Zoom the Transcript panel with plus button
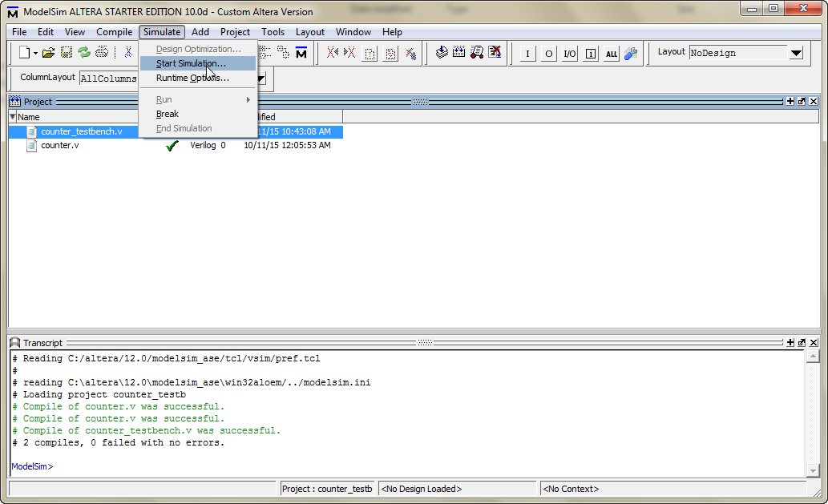828x504 pixels. click(790, 342)
